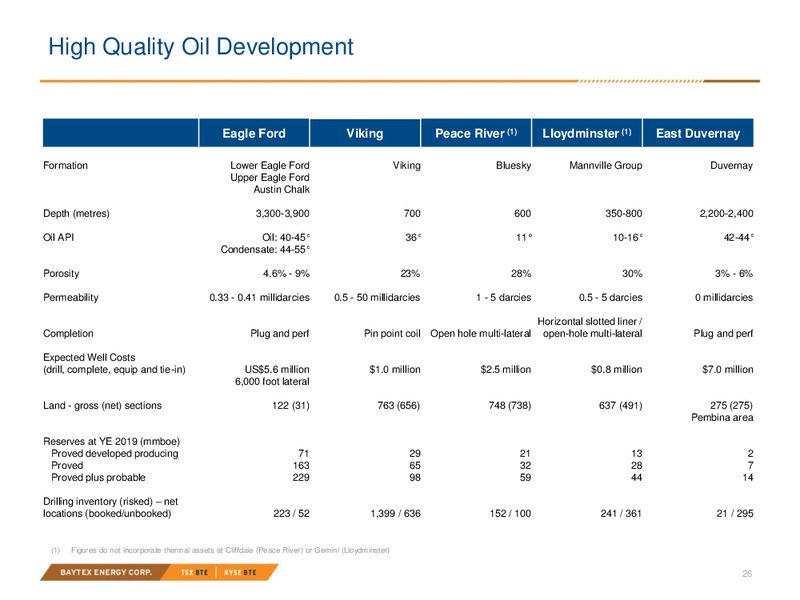The image size is (800, 600).
Task: Click the thermal assets footnote text
Action: click(x=230, y=550)
